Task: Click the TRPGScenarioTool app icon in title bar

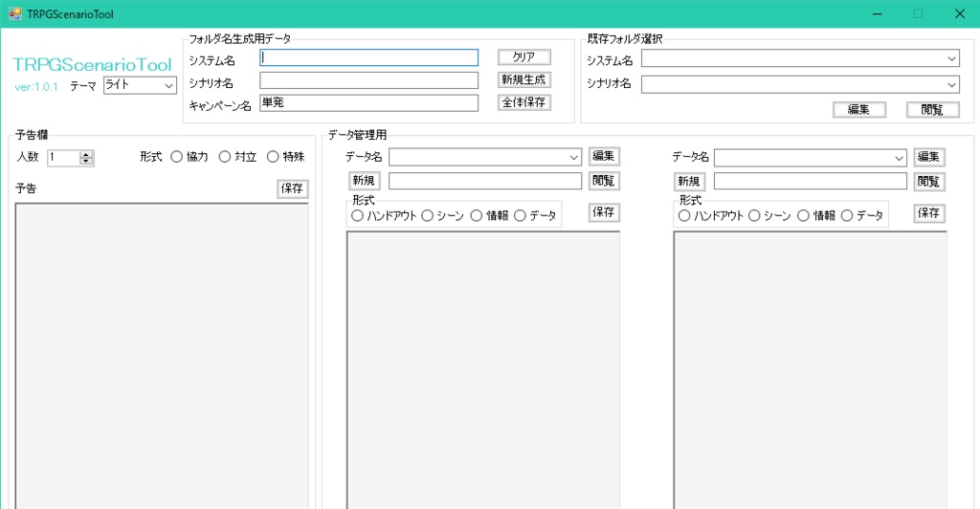Action: click(15, 13)
